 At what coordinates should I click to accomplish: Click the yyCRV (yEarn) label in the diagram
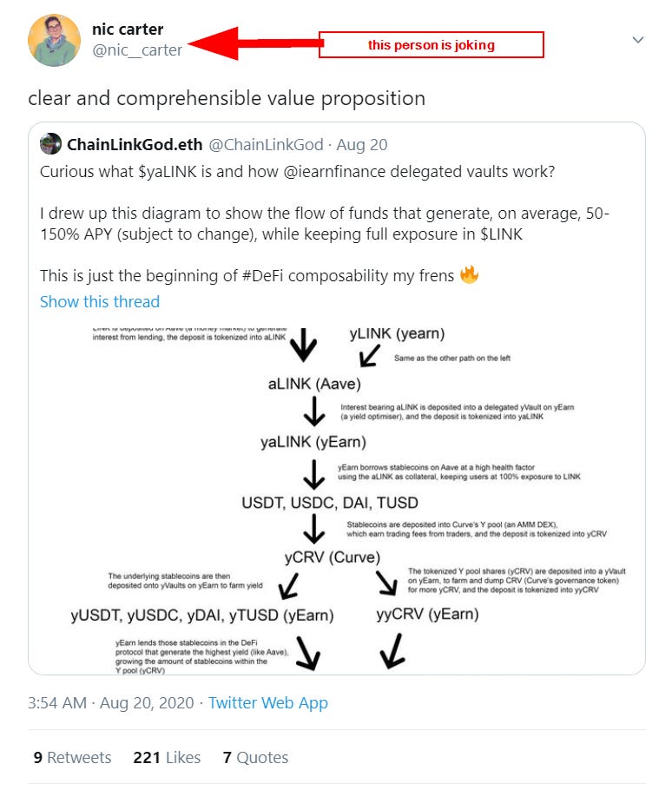(x=427, y=614)
